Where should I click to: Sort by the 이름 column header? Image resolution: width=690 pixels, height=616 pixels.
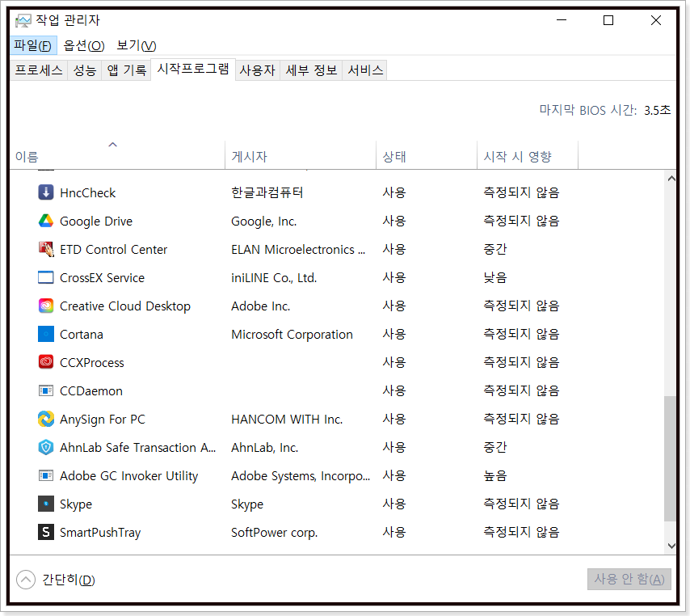117,156
